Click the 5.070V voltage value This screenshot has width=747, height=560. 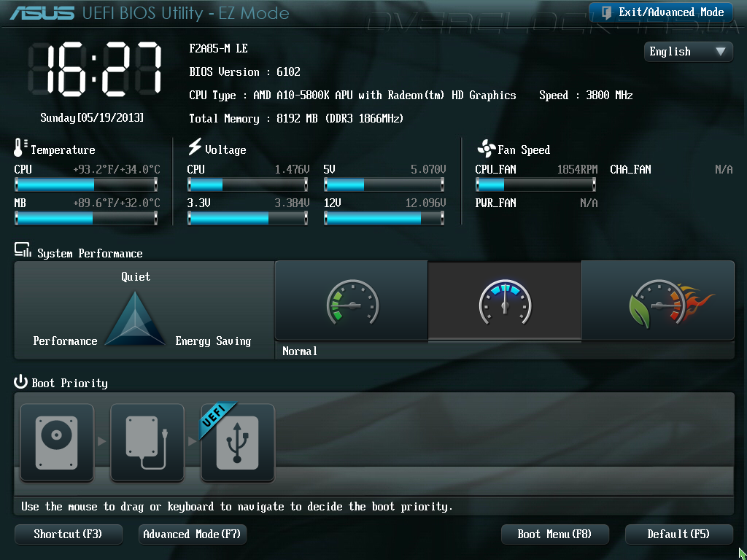tap(428, 169)
